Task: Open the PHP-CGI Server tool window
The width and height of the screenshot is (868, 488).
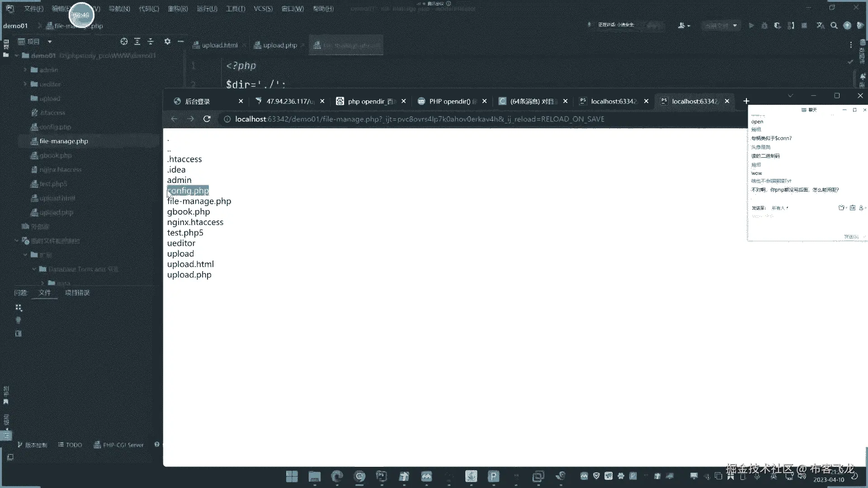Action: [x=118, y=445]
